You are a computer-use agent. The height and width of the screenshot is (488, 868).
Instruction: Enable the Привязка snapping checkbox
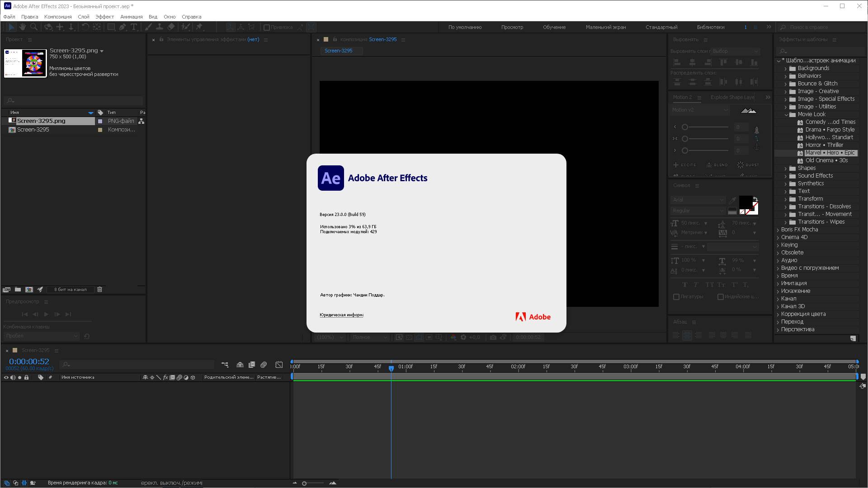[x=267, y=28]
